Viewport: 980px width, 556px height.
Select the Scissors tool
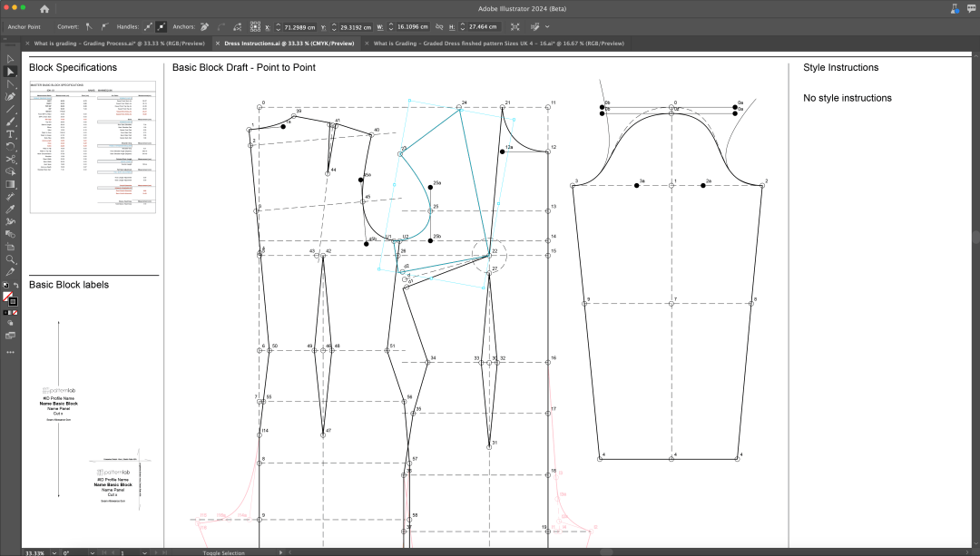click(x=10, y=159)
